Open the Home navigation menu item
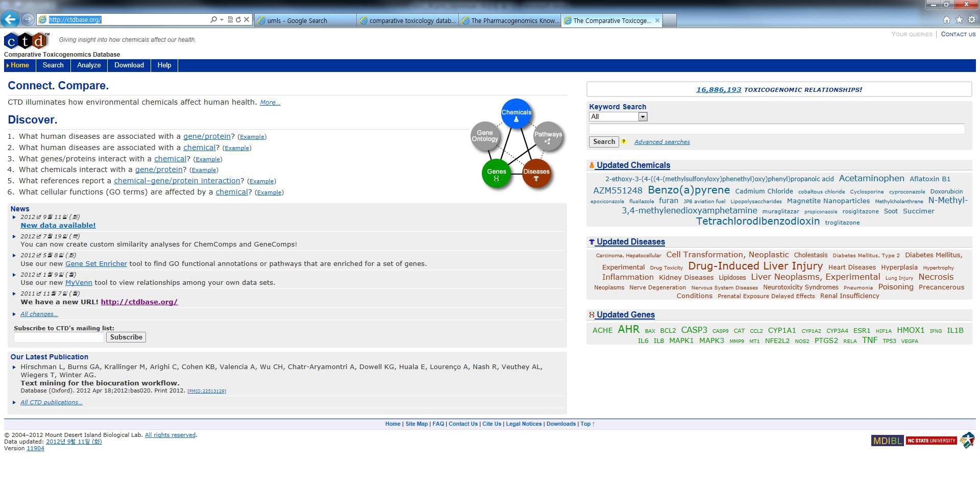This screenshot has height=488, width=980. click(20, 65)
